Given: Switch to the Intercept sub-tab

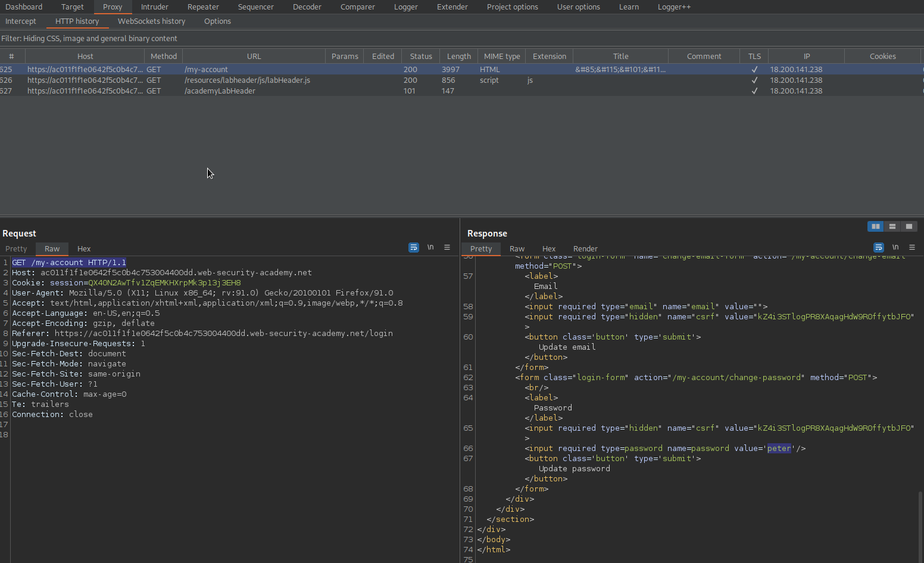Looking at the screenshot, I should 21,21.
